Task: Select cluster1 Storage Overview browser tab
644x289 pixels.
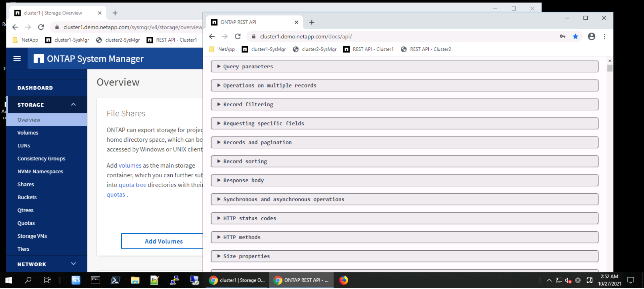Action: click(x=58, y=13)
